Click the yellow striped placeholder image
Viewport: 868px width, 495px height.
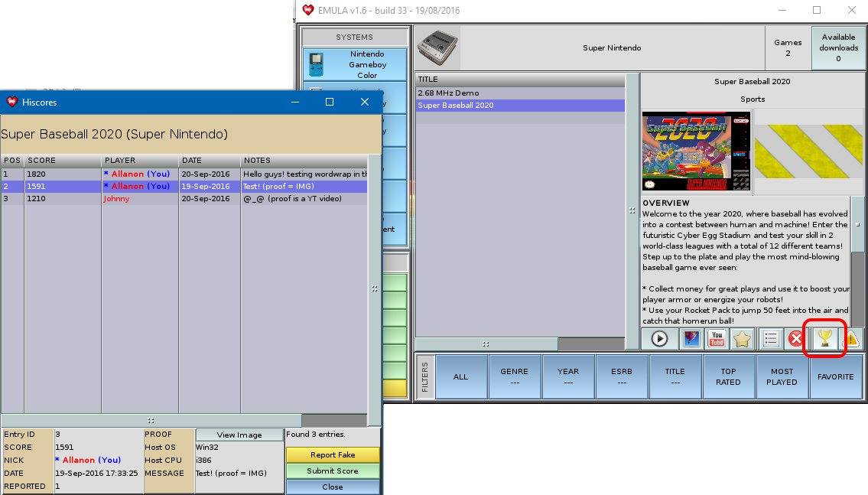pos(809,151)
